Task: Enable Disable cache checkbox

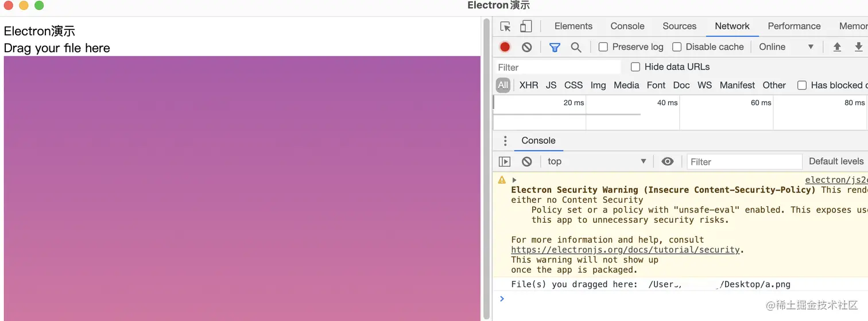Action: [677, 47]
